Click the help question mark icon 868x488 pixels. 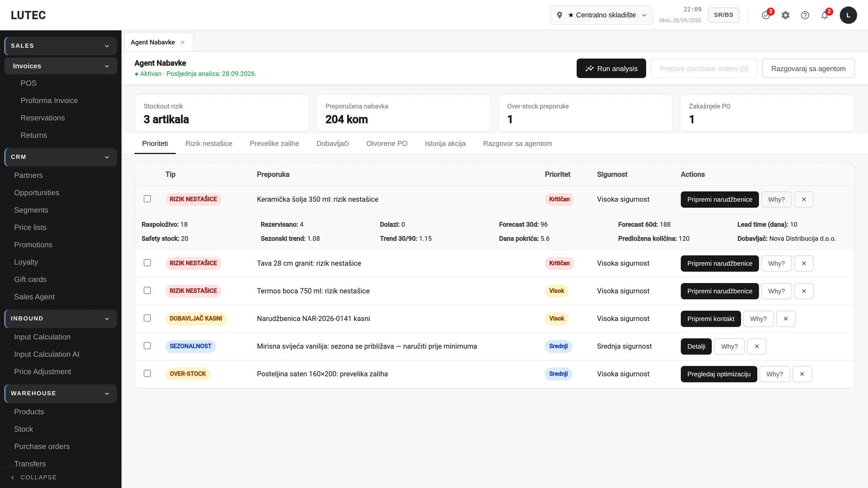click(x=805, y=15)
